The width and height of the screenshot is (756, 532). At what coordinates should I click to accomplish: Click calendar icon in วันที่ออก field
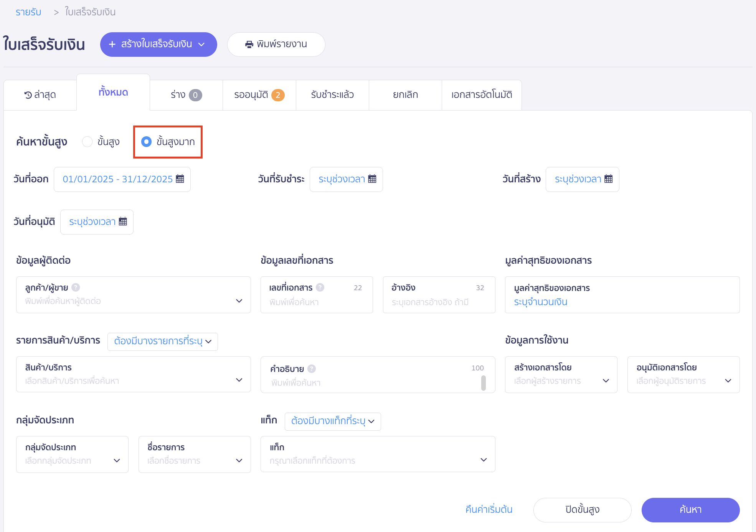click(180, 179)
